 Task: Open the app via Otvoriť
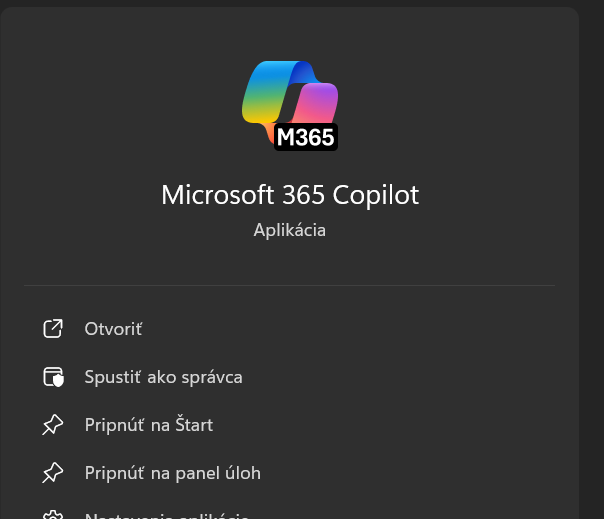[113, 329]
